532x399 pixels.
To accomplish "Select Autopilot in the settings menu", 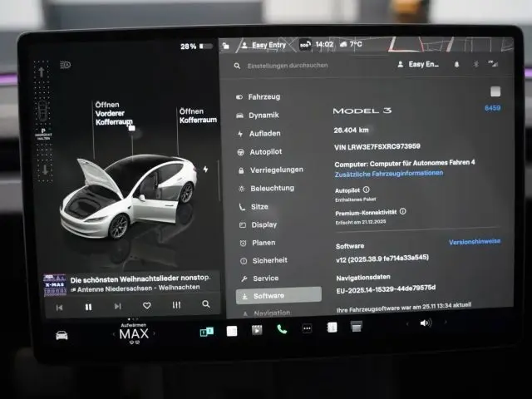I will coord(265,151).
